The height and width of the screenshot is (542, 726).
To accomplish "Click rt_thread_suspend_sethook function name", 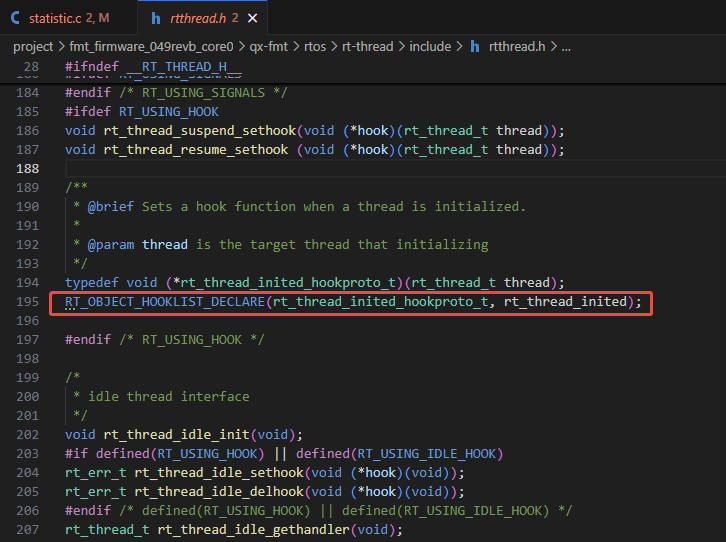I will [200, 131].
